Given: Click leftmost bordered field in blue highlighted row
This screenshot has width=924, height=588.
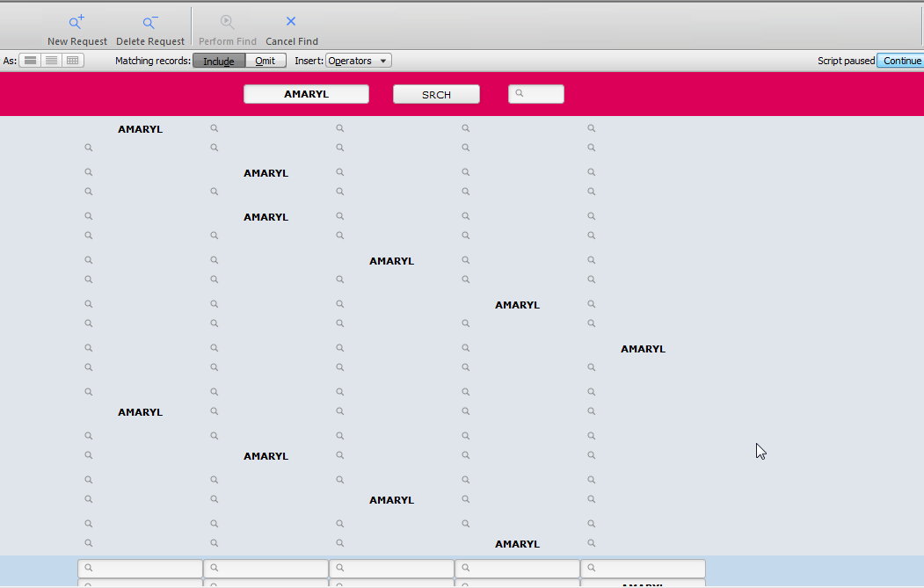Looking at the screenshot, I should point(141,568).
